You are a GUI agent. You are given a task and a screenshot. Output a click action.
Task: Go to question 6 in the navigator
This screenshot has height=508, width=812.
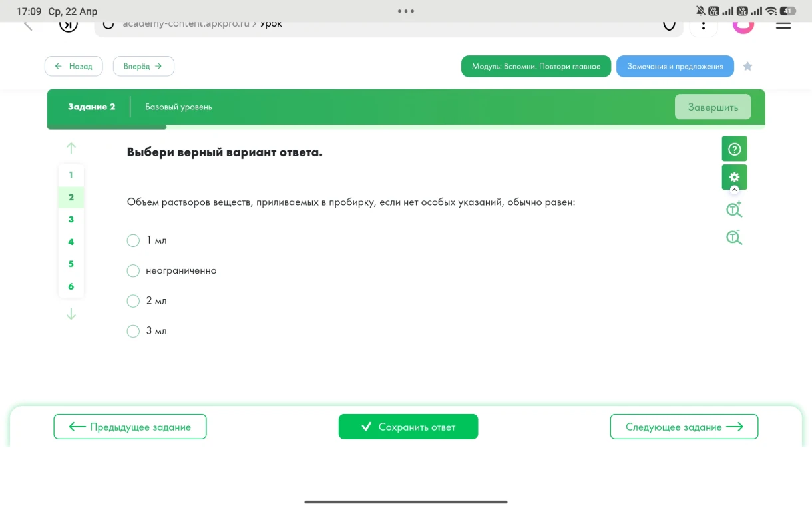[x=71, y=286]
